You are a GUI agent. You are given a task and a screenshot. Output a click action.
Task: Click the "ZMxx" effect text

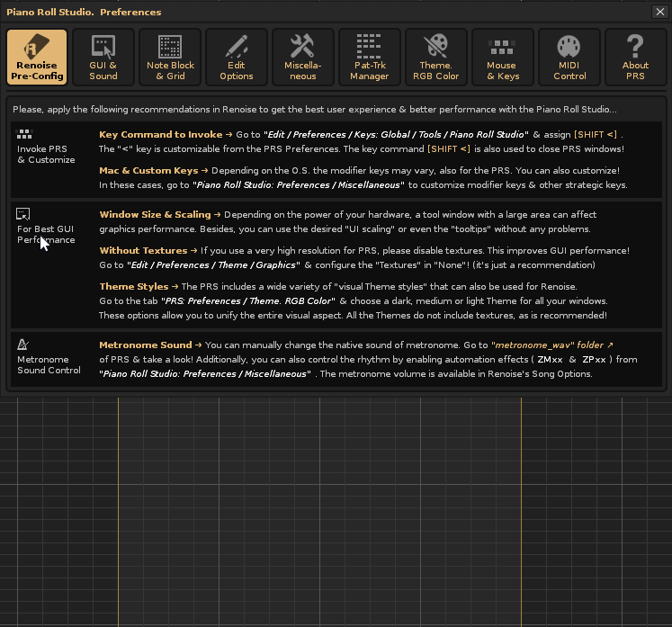(550, 360)
